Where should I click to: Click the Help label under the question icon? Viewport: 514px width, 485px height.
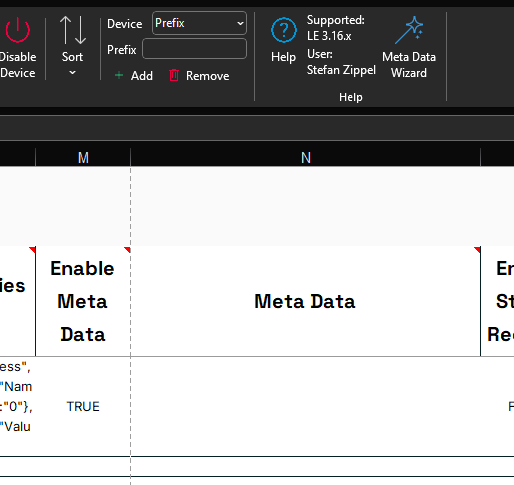283,57
